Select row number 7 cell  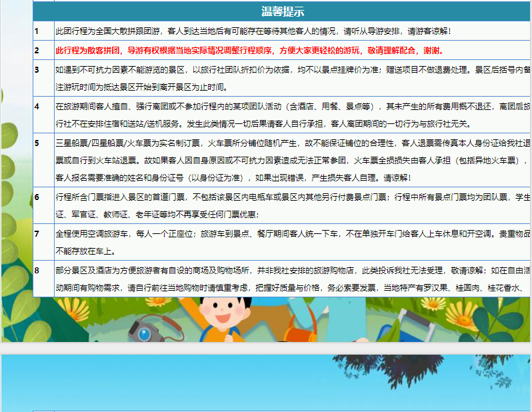43,242
